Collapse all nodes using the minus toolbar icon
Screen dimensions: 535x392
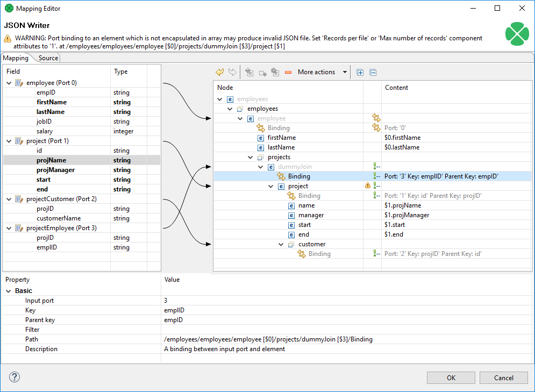point(373,72)
